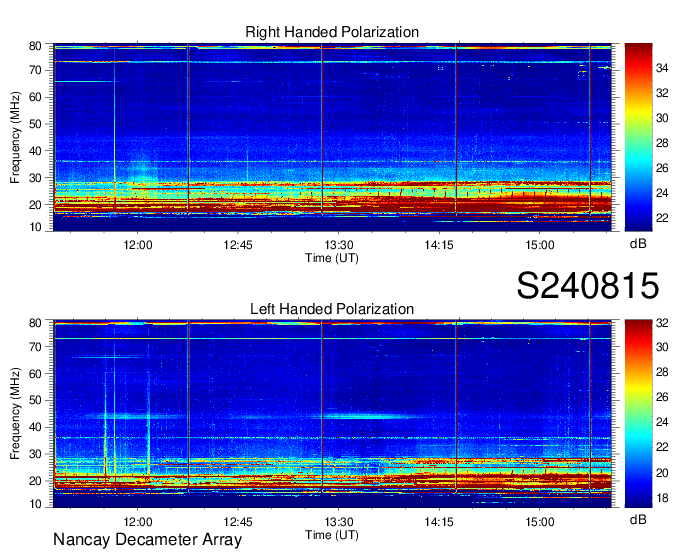
Task: Click the right-handed spectrogram plot area
Action: (332, 137)
